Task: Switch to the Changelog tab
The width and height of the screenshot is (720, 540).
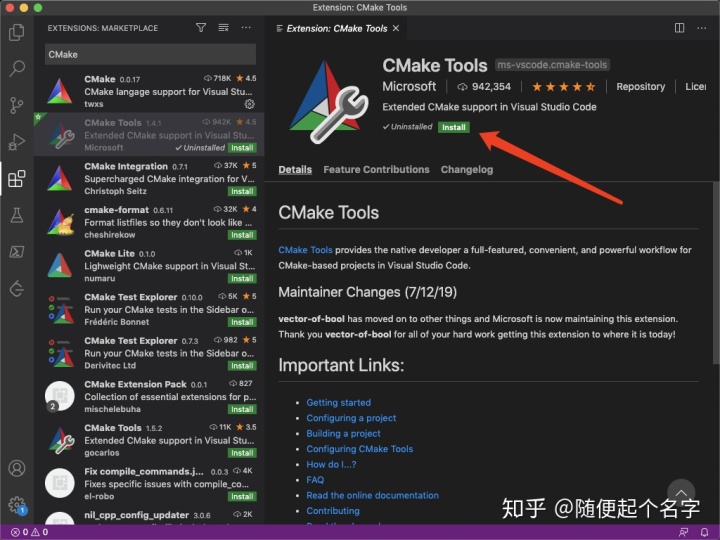Action: [x=467, y=169]
